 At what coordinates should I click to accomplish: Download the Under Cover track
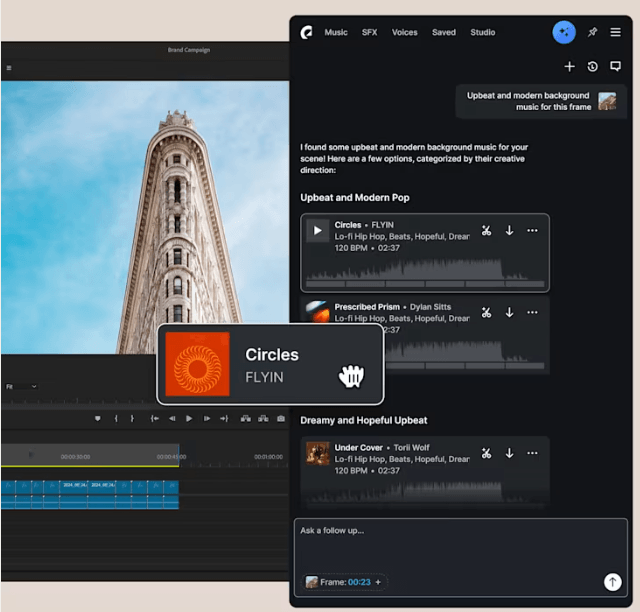pos(509,453)
